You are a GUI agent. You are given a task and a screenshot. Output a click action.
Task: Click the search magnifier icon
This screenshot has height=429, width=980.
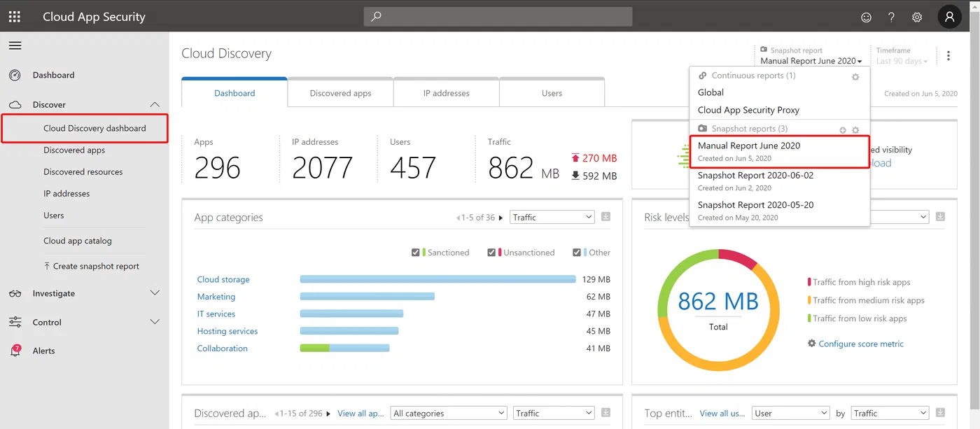click(x=376, y=17)
